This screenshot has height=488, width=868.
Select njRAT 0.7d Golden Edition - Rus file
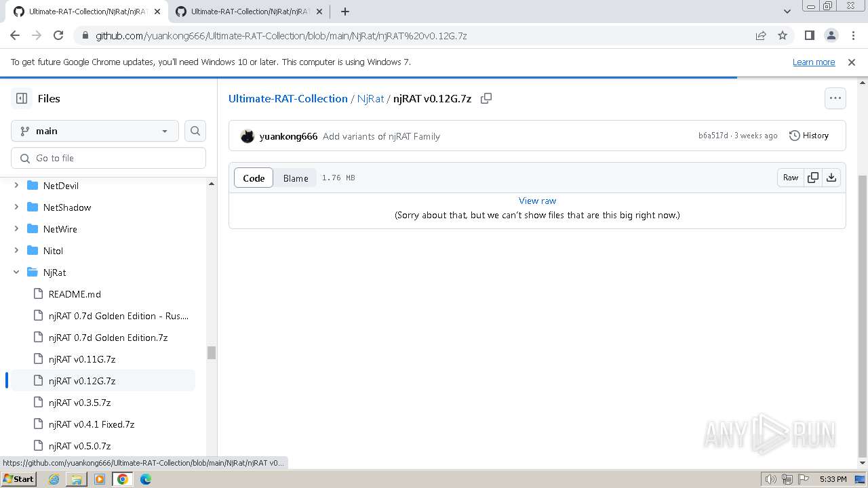point(119,315)
